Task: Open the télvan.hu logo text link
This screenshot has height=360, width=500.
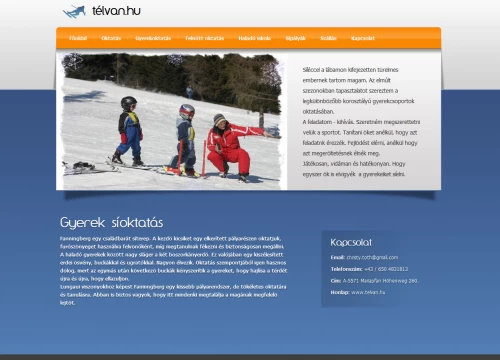Action: point(116,11)
